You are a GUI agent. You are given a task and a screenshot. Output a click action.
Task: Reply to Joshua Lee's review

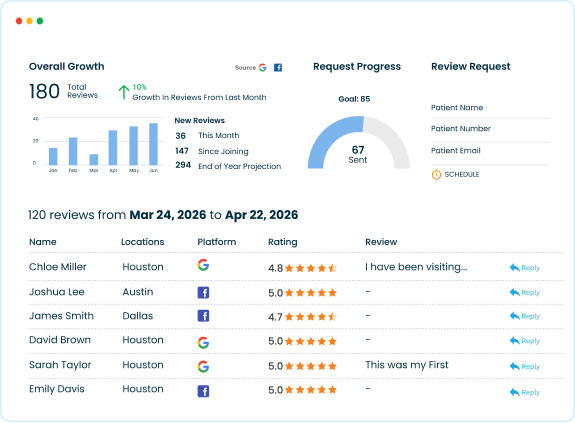[x=525, y=293]
